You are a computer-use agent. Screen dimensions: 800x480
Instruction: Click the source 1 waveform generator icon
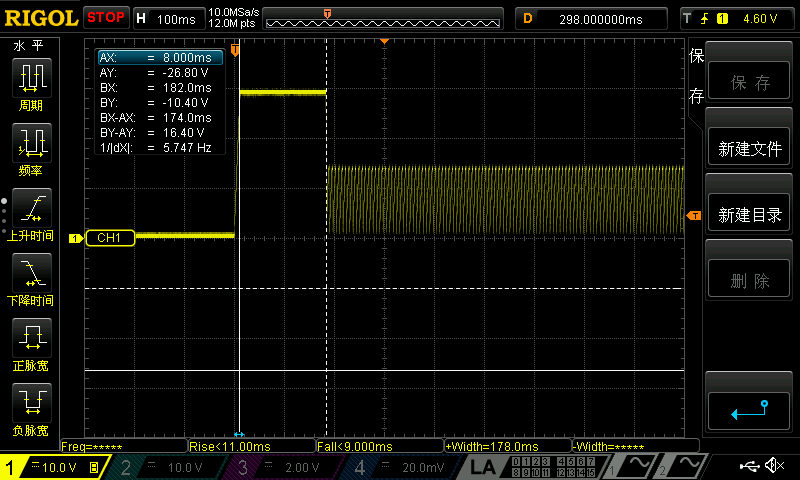(633, 467)
